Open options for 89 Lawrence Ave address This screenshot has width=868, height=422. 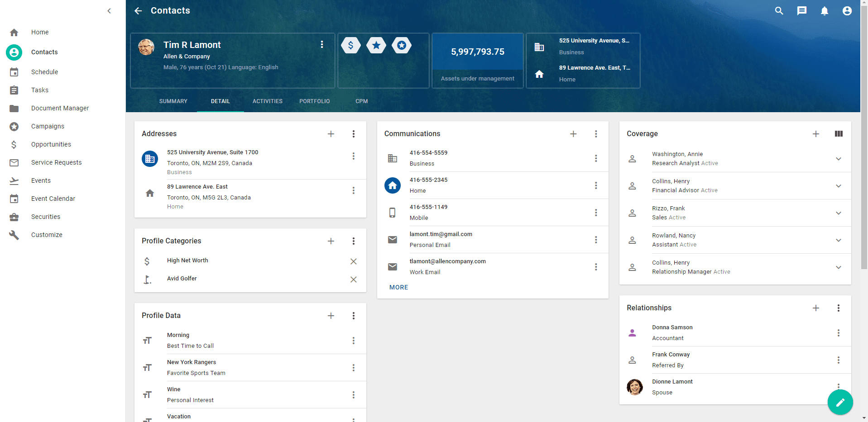354,190
